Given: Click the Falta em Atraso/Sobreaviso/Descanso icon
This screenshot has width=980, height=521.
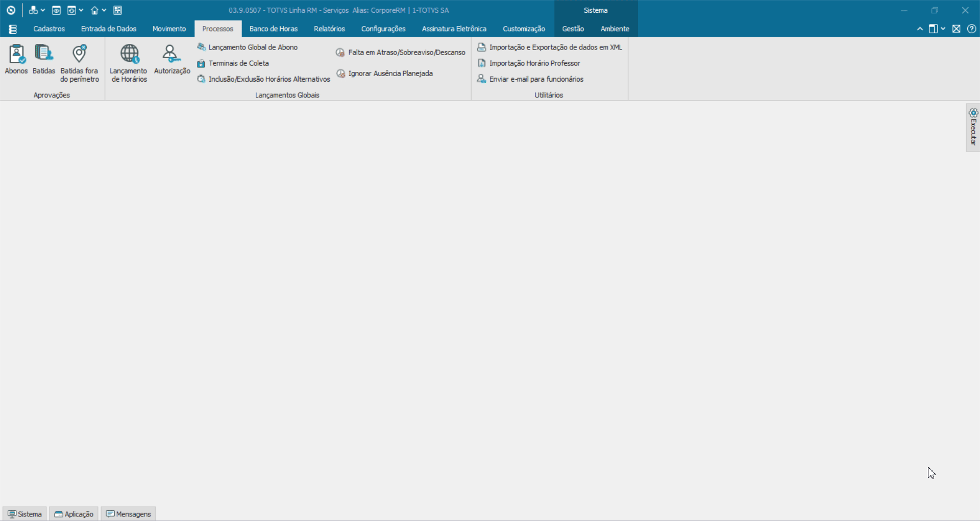Looking at the screenshot, I should pos(340,53).
